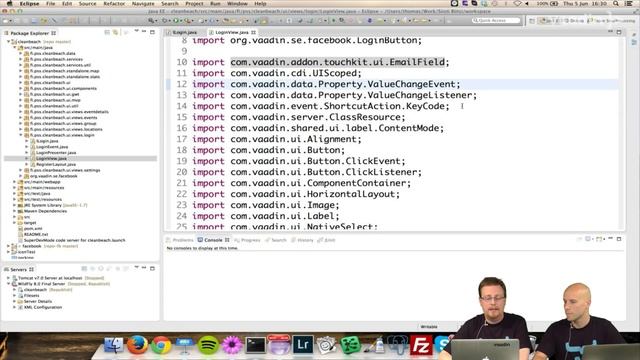This screenshot has width=640, height=360.
Task: Select the Console tab
Action: click(x=213, y=240)
